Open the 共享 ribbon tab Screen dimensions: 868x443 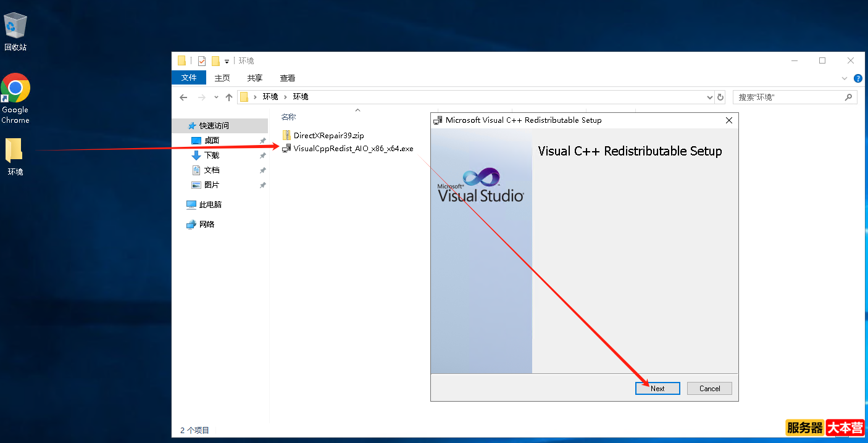(x=255, y=78)
